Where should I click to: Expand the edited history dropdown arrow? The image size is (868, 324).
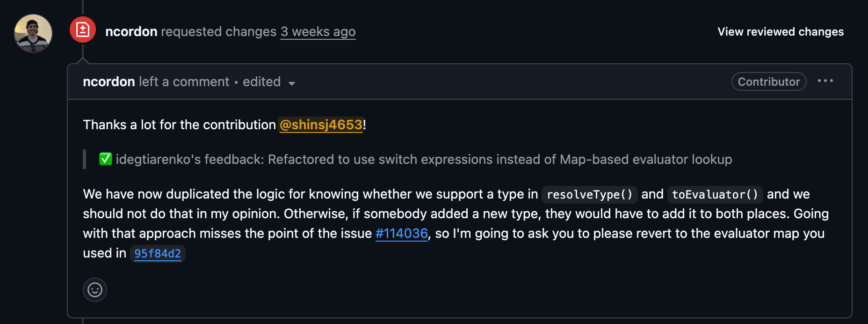click(x=292, y=83)
